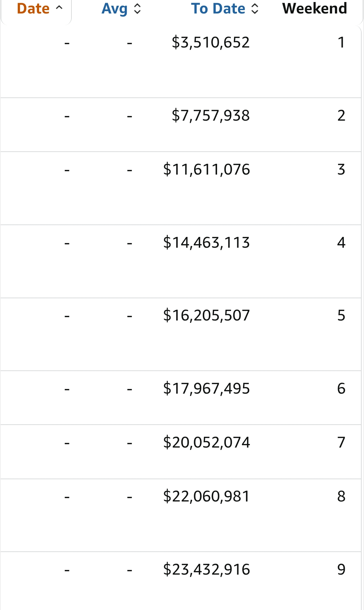364x610 pixels.
Task: Click the Avg column sort arrows icon
Action: pyautogui.click(x=137, y=9)
